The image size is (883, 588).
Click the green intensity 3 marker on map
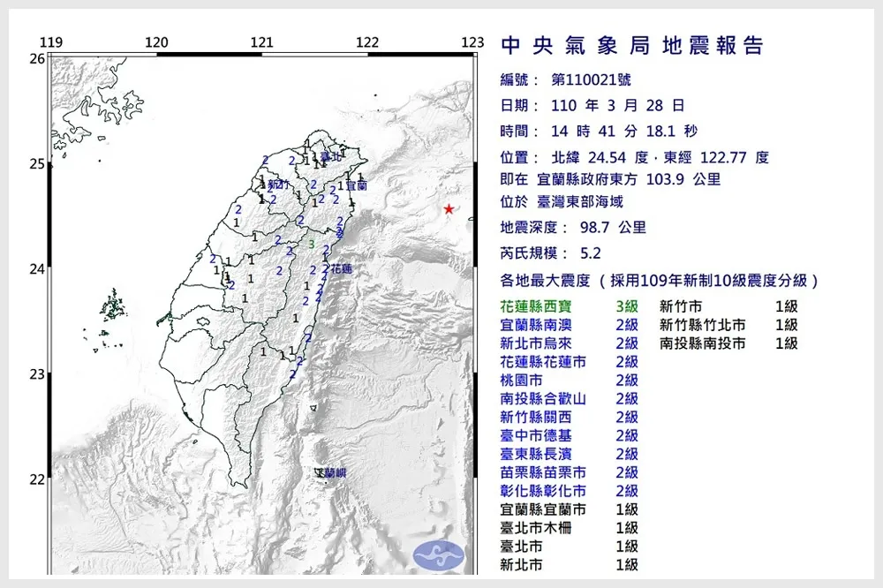pos(312,245)
